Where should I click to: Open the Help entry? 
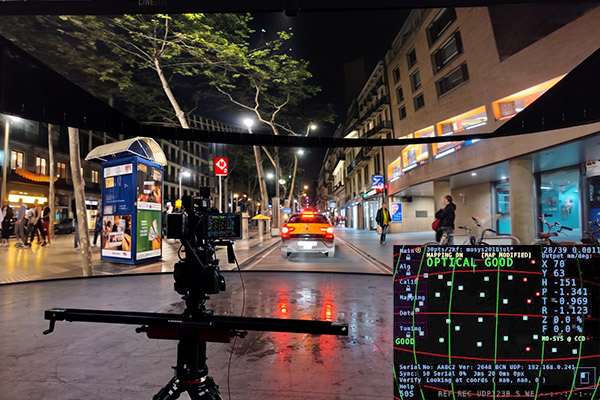tap(407, 387)
